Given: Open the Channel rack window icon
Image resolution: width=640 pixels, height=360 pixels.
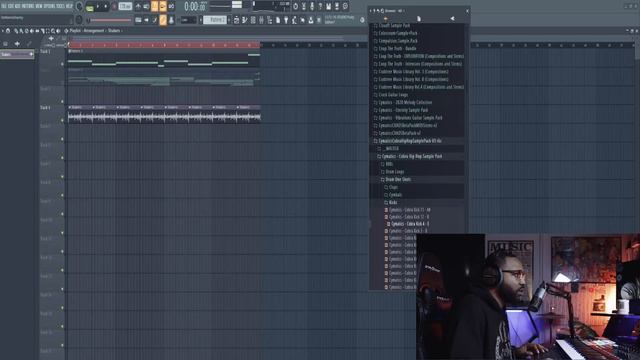Looking at the screenshot, I should (253, 20).
